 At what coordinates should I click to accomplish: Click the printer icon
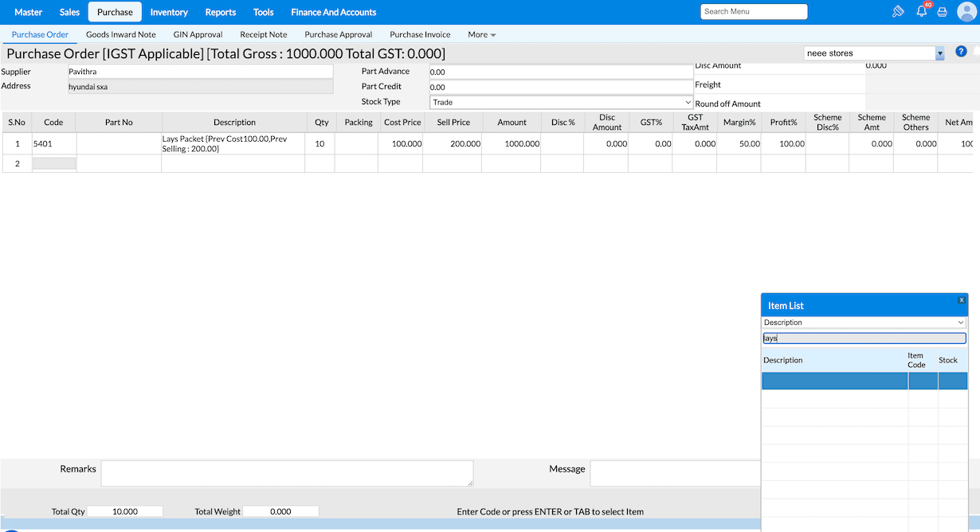(942, 12)
